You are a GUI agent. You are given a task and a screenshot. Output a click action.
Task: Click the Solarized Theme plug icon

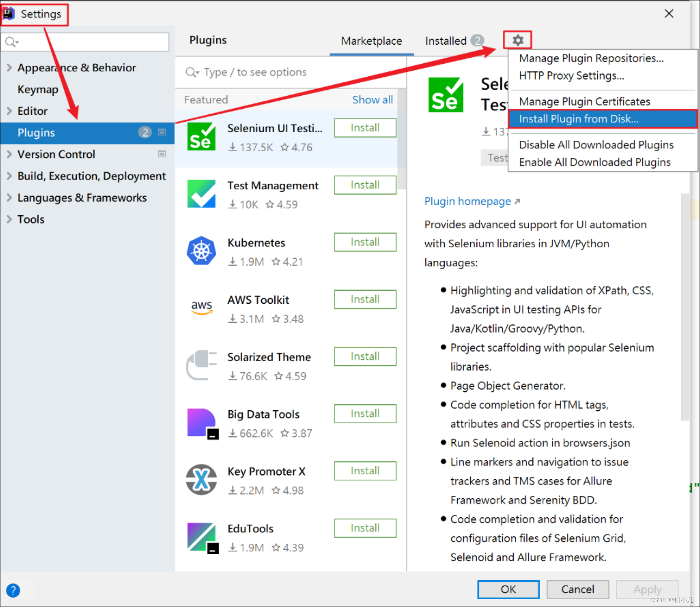coord(202,365)
